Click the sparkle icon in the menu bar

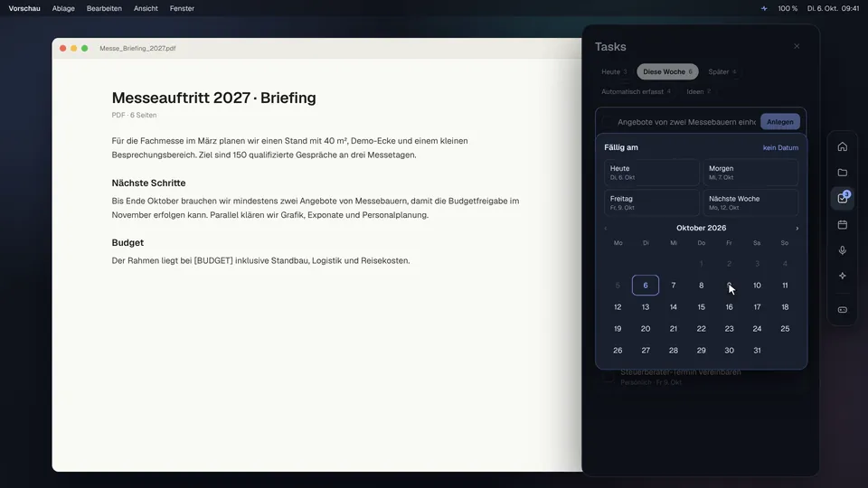[x=764, y=8]
